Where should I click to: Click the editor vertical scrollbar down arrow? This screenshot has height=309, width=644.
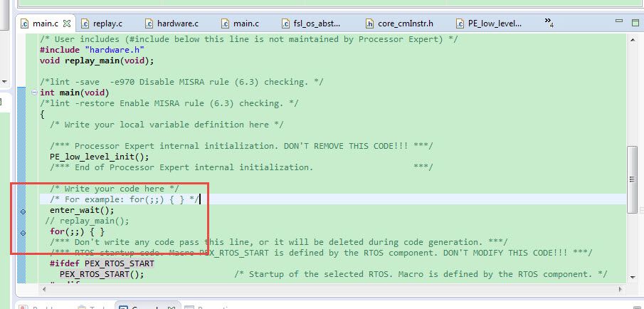[633, 278]
